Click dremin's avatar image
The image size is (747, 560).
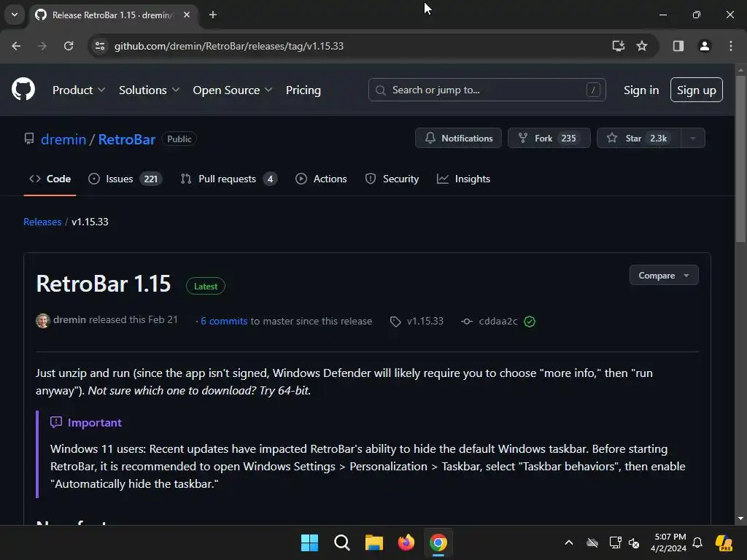pos(43,321)
